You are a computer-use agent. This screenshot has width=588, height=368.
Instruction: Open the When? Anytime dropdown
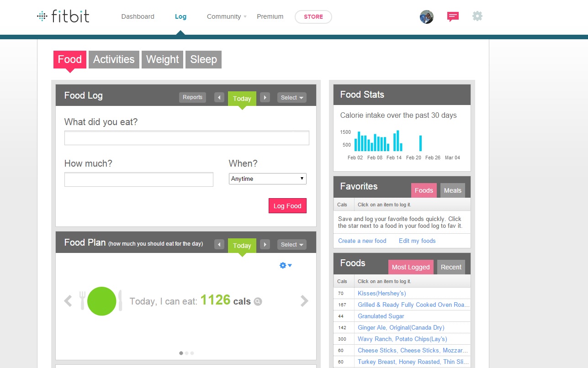[267, 179]
